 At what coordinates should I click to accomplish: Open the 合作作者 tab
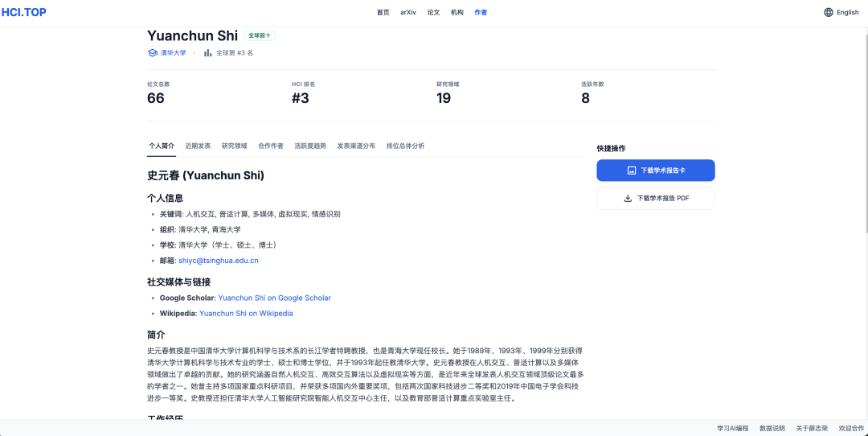(x=271, y=146)
